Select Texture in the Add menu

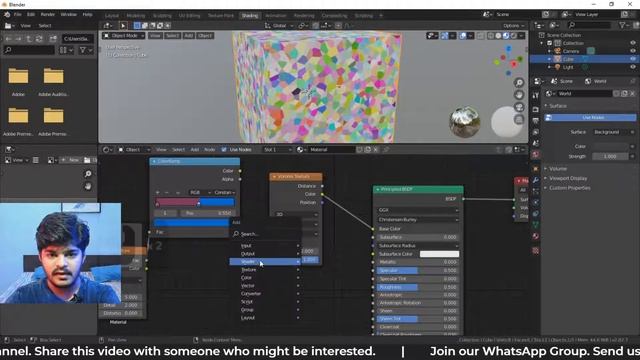coord(265,270)
